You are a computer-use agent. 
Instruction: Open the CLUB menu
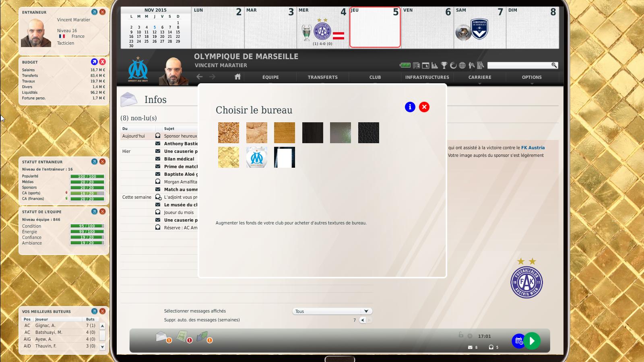[x=375, y=77]
